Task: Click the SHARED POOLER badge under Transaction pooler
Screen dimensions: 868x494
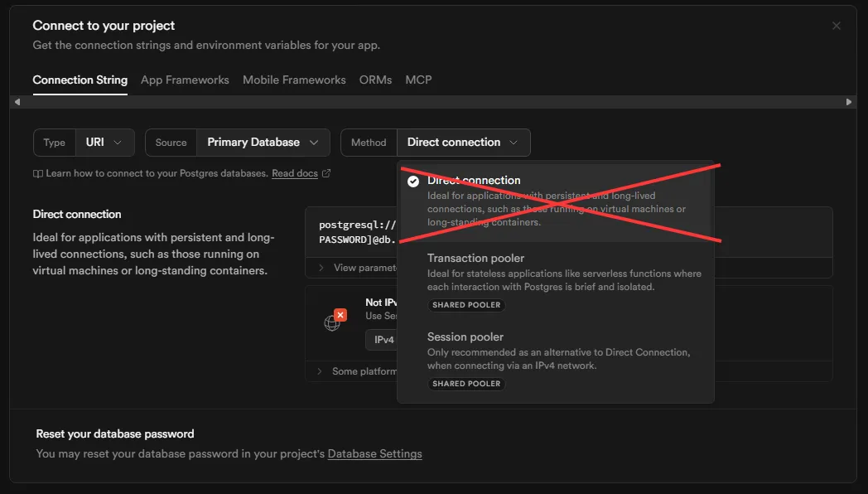Action: pyautogui.click(x=466, y=305)
